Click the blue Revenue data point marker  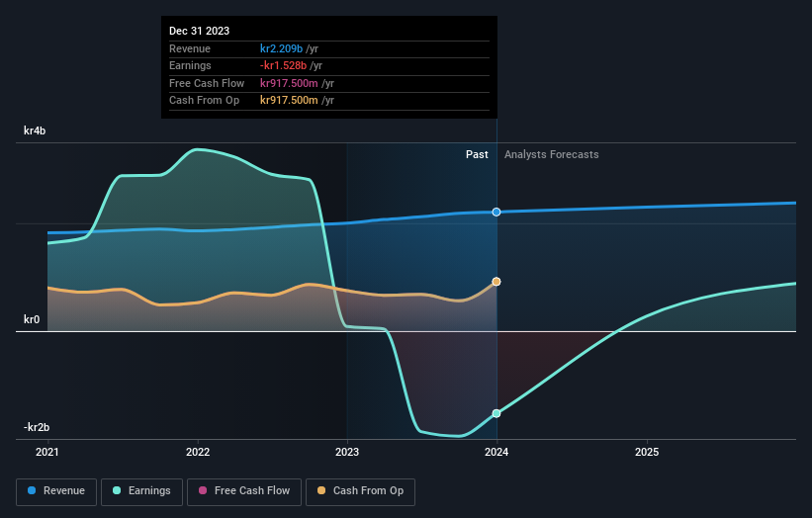pos(496,213)
